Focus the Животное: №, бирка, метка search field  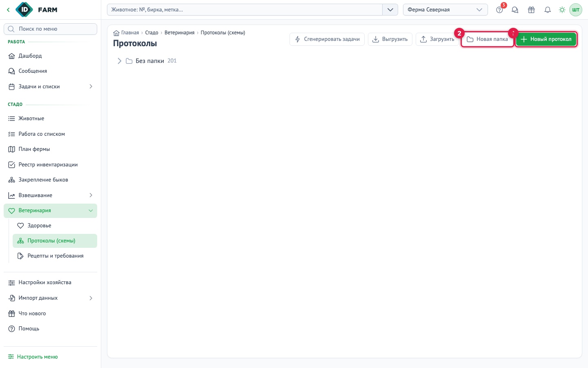(245, 10)
